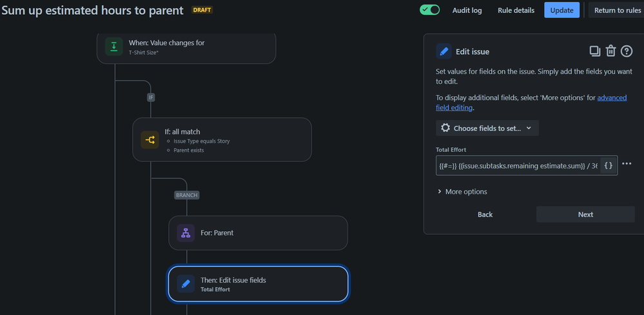644x315 pixels.
Task: Open Choose fields to set dropdown
Action: [x=487, y=128]
